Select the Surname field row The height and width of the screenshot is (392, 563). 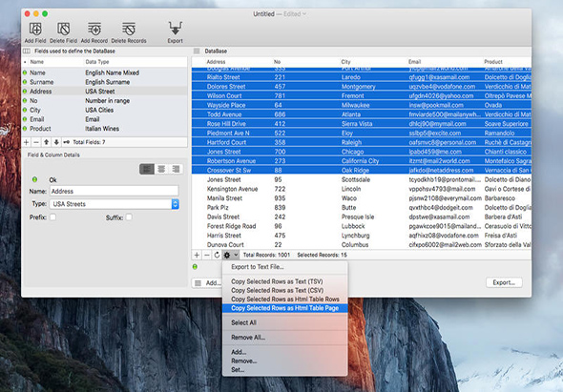[x=104, y=82]
